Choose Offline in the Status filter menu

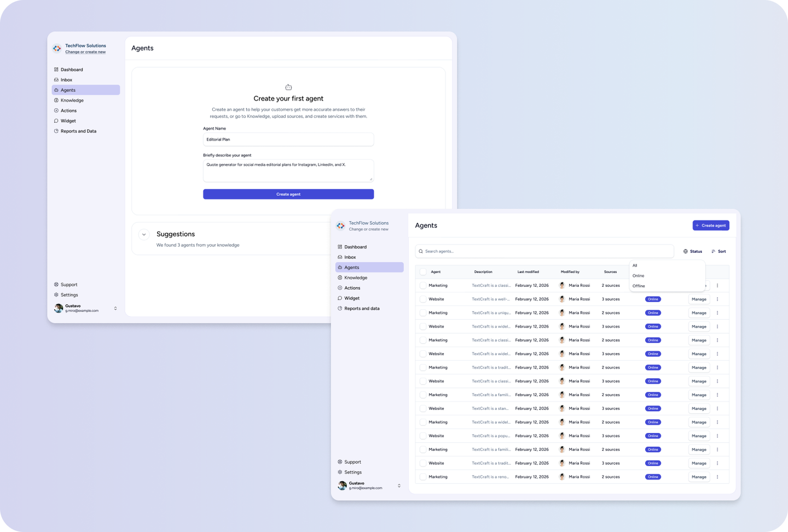point(667,286)
